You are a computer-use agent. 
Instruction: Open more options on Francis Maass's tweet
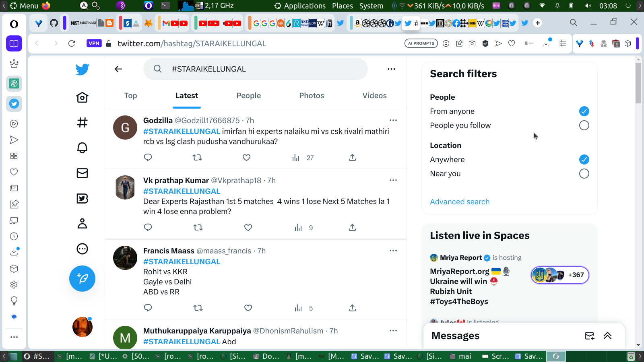pyautogui.click(x=393, y=251)
